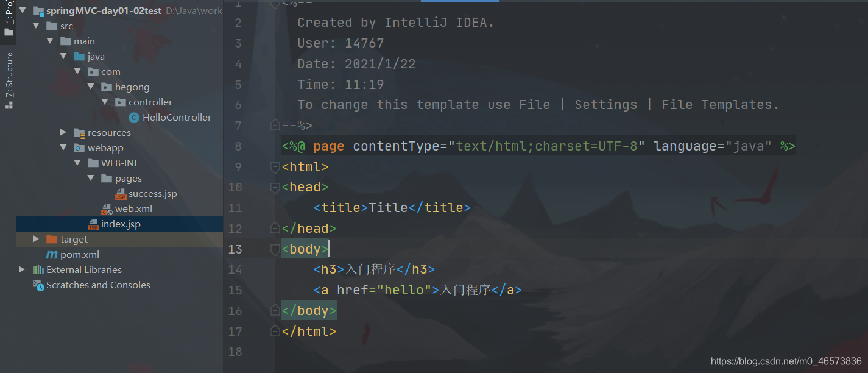Image resolution: width=868 pixels, height=373 pixels.
Task: Click 'Created by IntelliJ IDEA.' comment text
Action: tap(396, 23)
